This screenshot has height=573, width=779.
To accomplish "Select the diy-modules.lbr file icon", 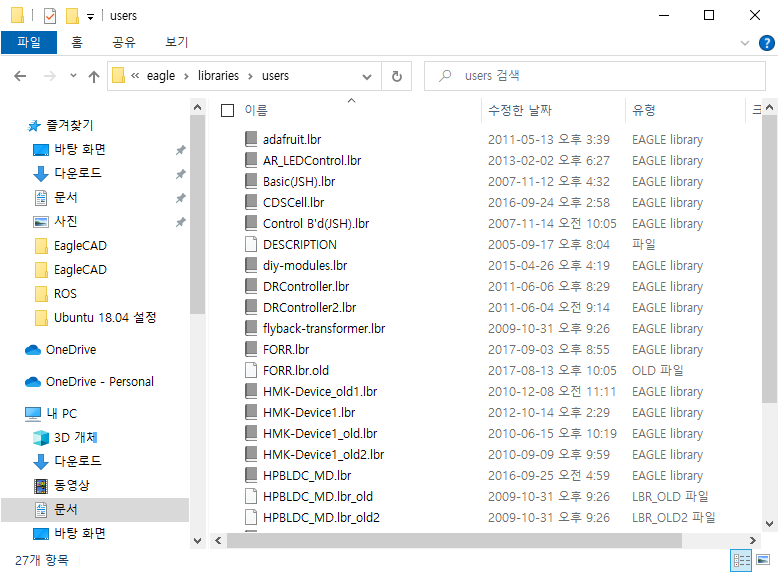I will [251, 265].
